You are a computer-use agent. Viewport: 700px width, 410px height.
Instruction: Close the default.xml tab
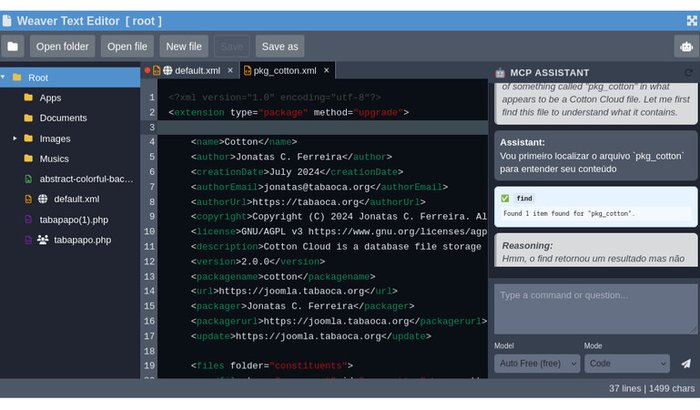pos(230,71)
